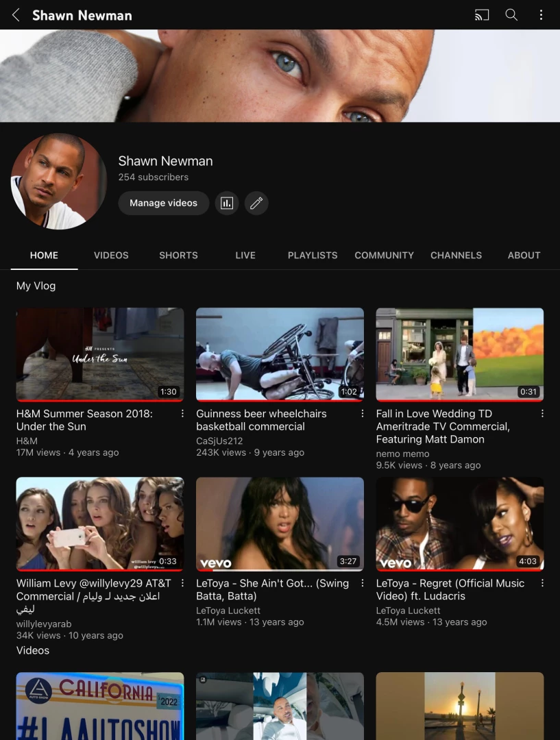Open options menu for William Levy AT&T Commercial
Viewport: 560px width, 740px height.
pos(182,583)
